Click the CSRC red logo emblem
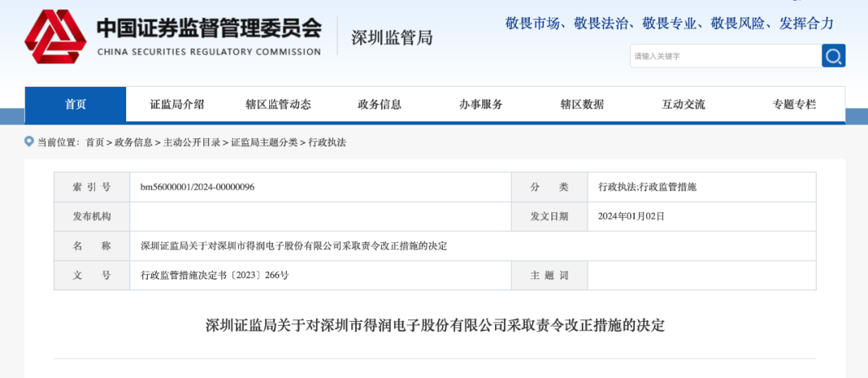Image resolution: width=868 pixels, height=378 pixels. 55,36
